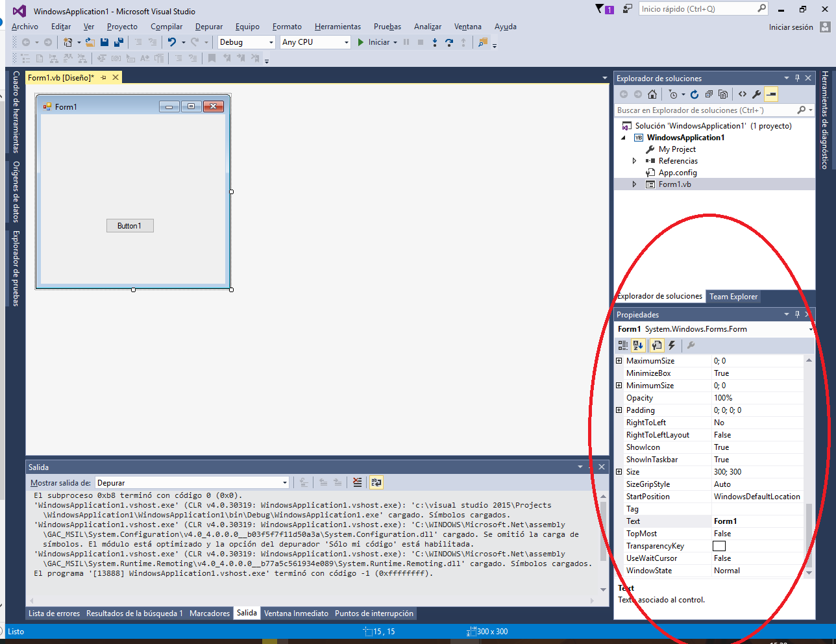Expand the Form1.vb node
This screenshot has width=836, height=644.
coord(634,184)
